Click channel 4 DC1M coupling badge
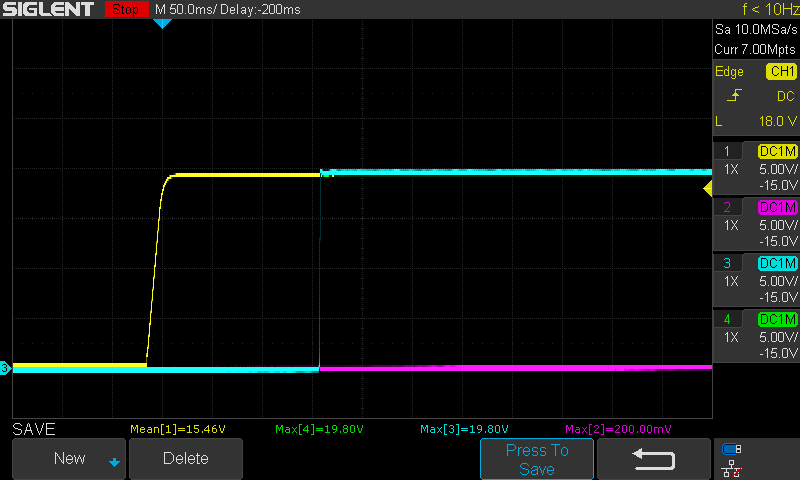 (x=778, y=319)
